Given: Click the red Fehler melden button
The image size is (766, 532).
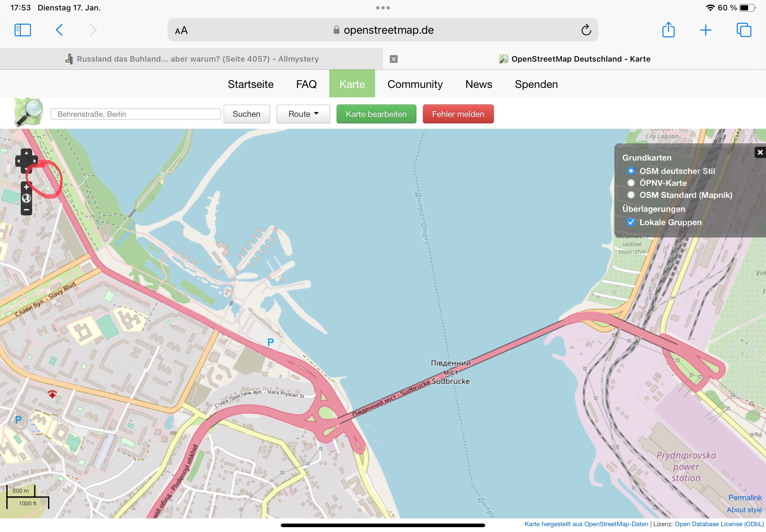Looking at the screenshot, I should (x=458, y=114).
